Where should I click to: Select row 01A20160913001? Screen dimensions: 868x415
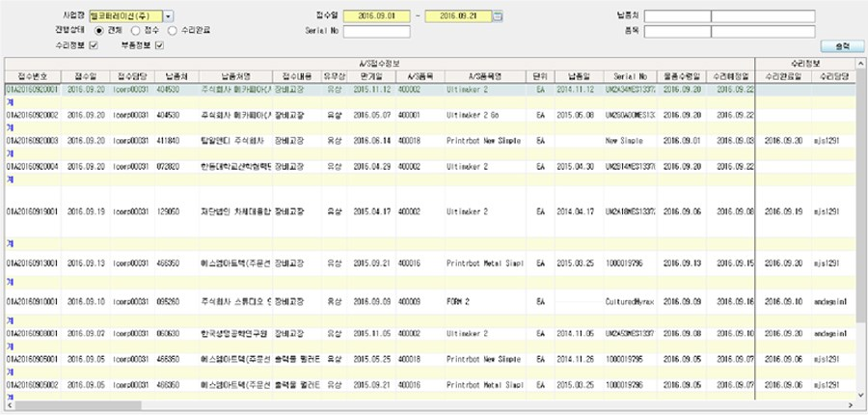point(429,263)
